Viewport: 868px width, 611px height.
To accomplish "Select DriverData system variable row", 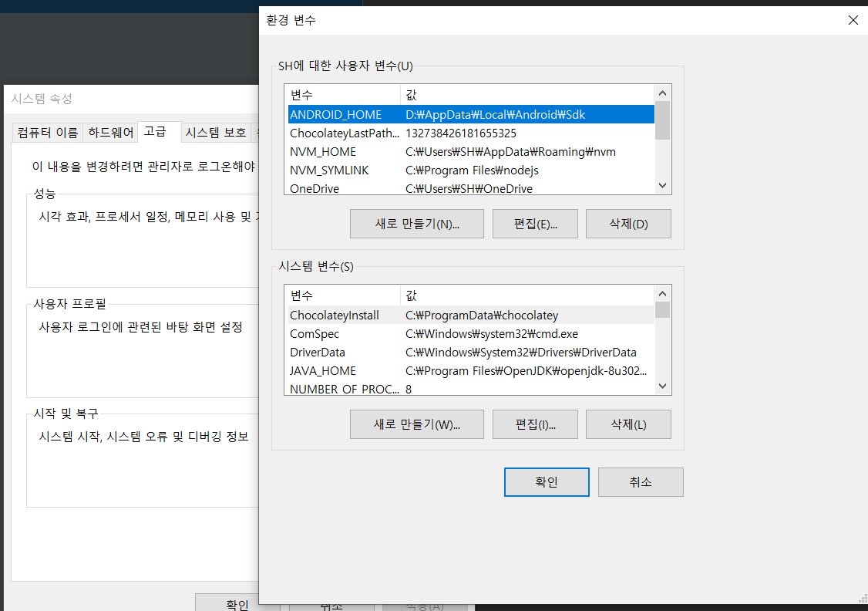I will coord(470,353).
